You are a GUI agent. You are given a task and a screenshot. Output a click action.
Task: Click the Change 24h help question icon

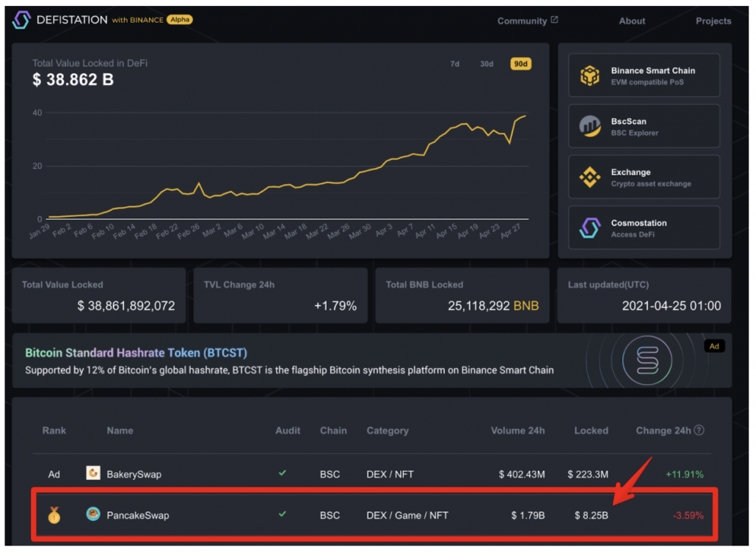point(699,431)
